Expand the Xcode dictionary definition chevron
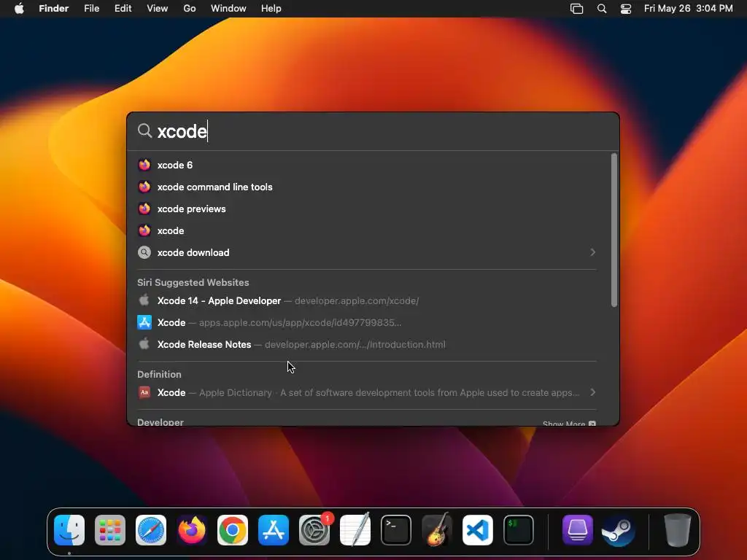The height and width of the screenshot is (560, 747). (592, 392)
